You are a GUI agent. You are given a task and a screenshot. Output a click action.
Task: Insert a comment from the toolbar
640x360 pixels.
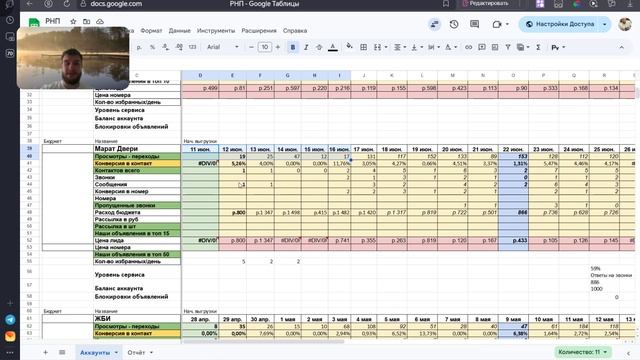(482, 47)
